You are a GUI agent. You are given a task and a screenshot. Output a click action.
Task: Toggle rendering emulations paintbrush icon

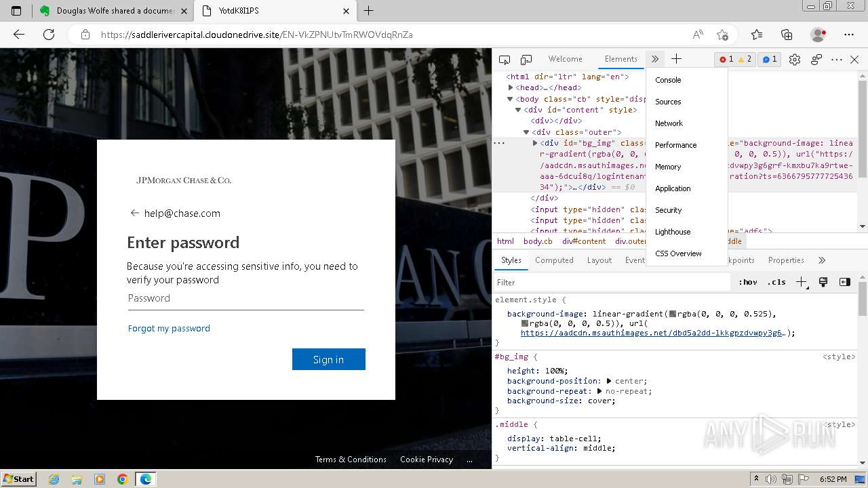[x=823, y=282]
